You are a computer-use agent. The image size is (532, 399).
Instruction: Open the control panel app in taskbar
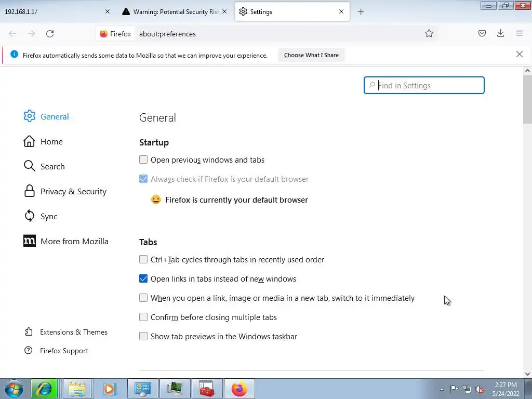pos(142,389)
